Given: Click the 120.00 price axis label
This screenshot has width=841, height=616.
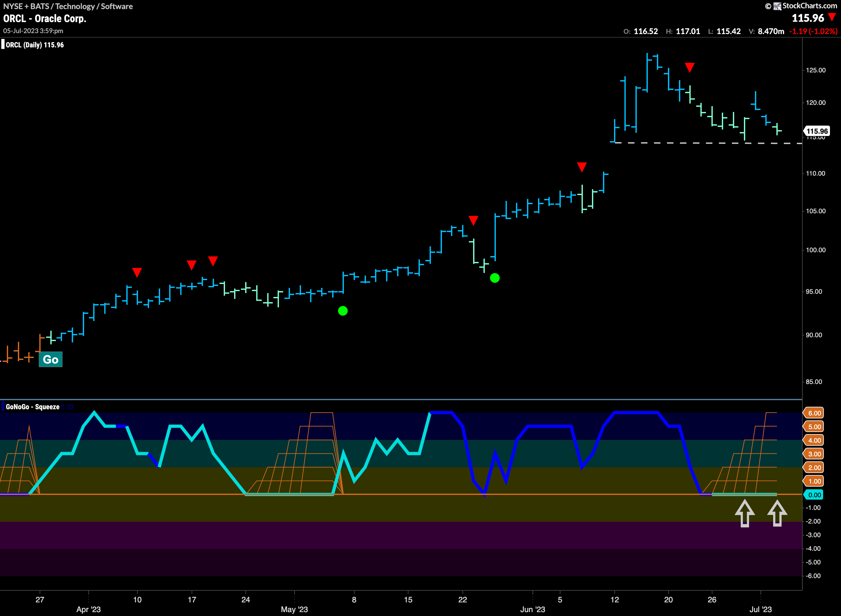Looking at the screenshot, I should coord(816,103).
